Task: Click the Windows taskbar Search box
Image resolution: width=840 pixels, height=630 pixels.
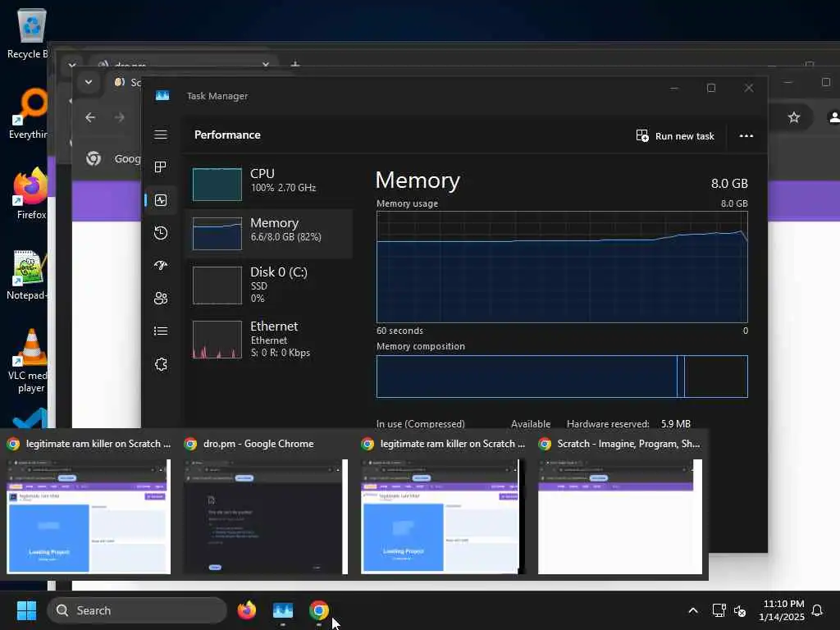Action: (137, 610)
